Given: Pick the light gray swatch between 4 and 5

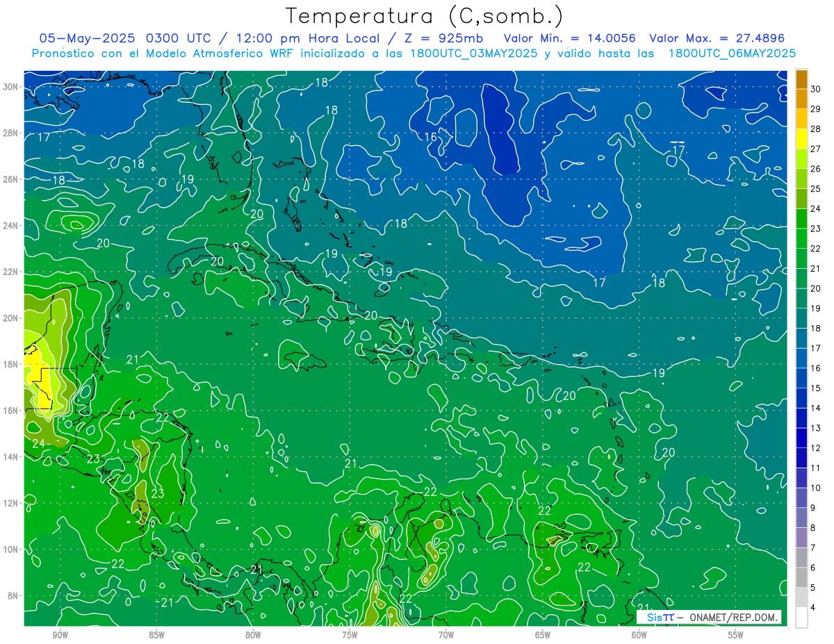Looking at the screenshot, I should point(801,597).
